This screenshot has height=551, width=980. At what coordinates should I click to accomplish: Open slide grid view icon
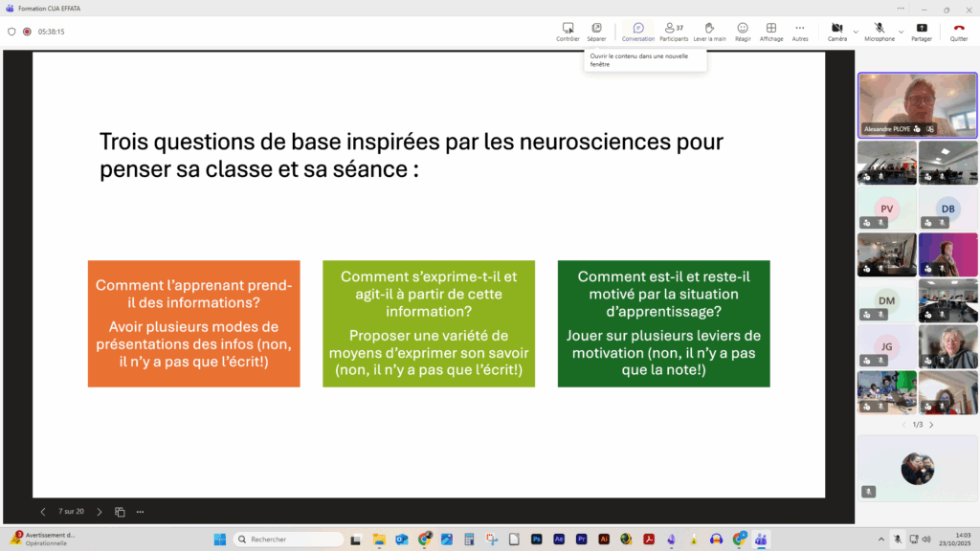(120, 512)
